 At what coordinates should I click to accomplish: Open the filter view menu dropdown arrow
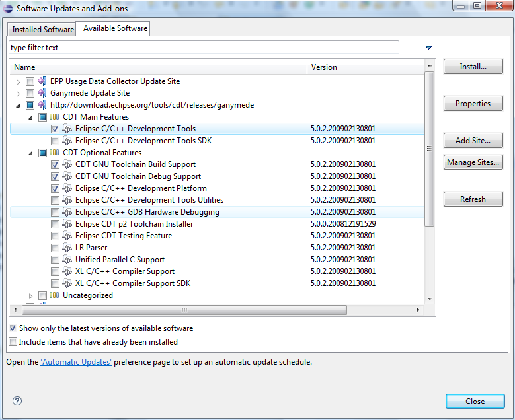pyautogui.click(x=428, y=48)
